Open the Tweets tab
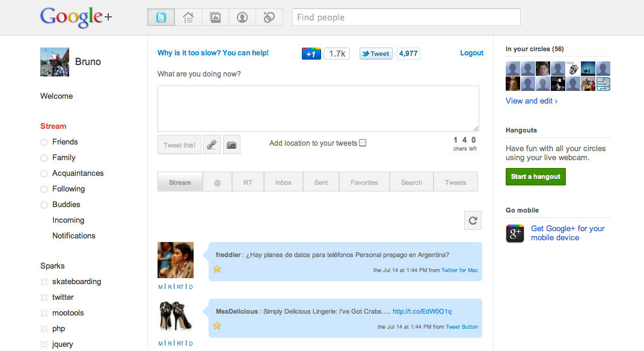The height and width of the screenshot is (351, 644). (455, 182)
